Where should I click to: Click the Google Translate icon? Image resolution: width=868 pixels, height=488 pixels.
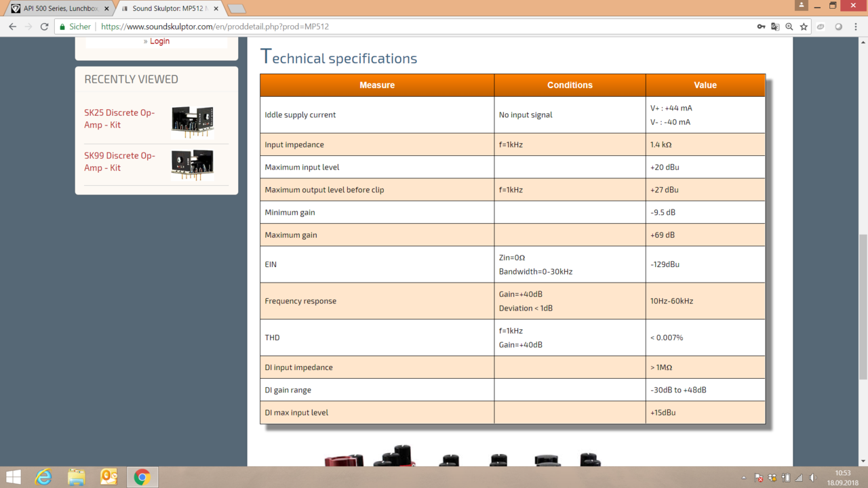point(775,26)
